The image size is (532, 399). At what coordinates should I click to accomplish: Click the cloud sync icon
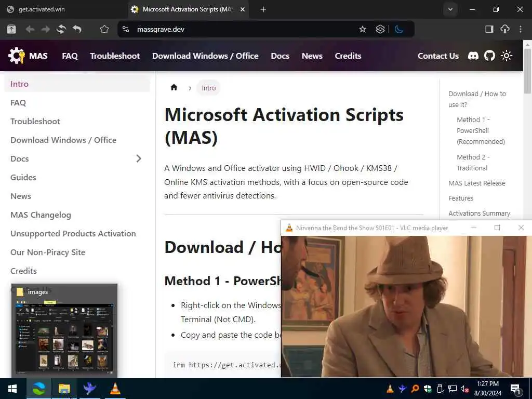(505, 29)
